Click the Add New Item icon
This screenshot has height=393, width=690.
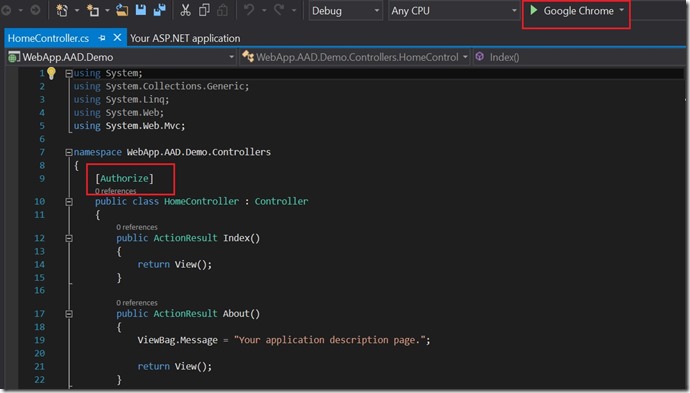tap(93, 10)
